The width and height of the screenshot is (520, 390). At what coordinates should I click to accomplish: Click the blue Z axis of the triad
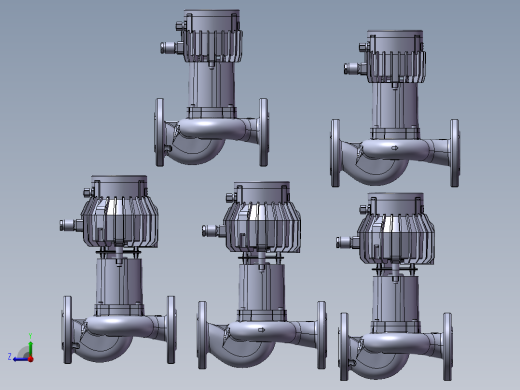pos(20,359)
